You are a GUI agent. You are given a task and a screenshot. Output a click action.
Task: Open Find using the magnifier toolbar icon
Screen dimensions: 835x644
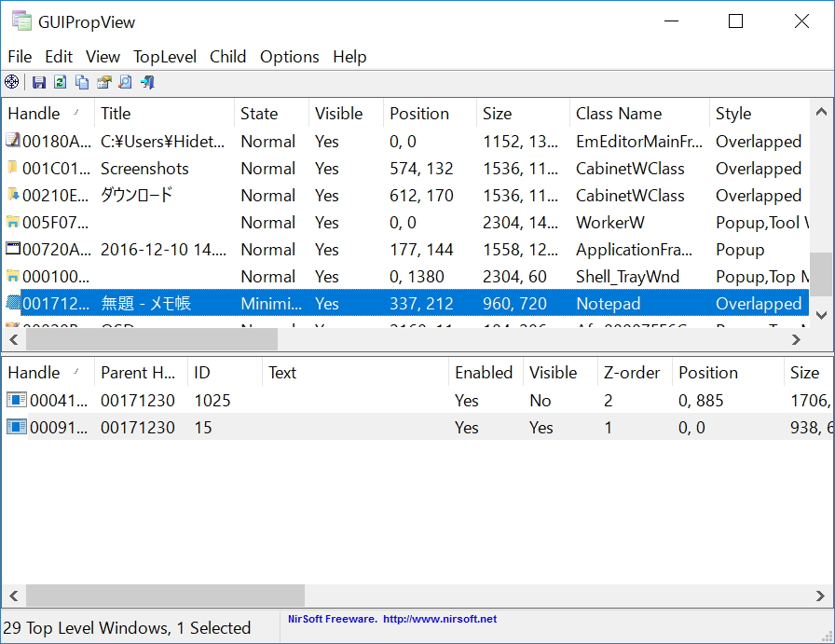point(125,82)
